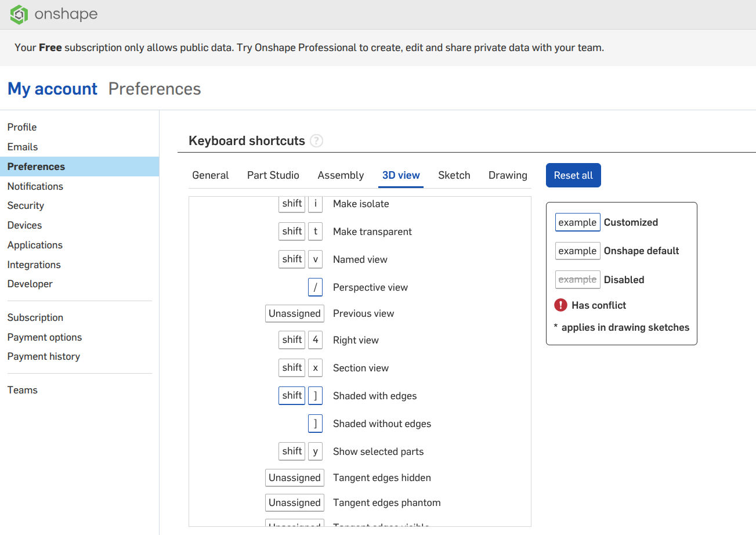
Task: Click the Keyboard shortcuts help icon
Action: click(316, 141)
